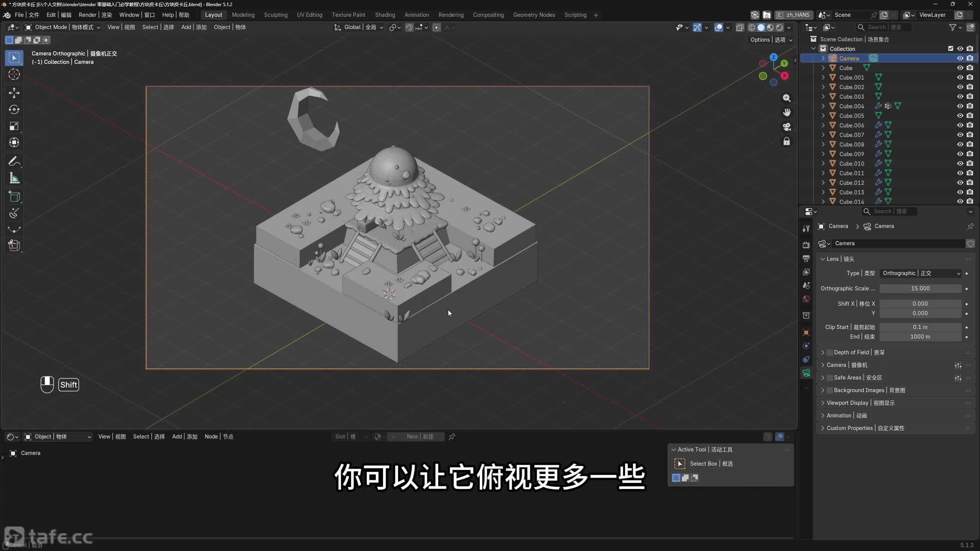Toggle X-ray display mode

740,27
